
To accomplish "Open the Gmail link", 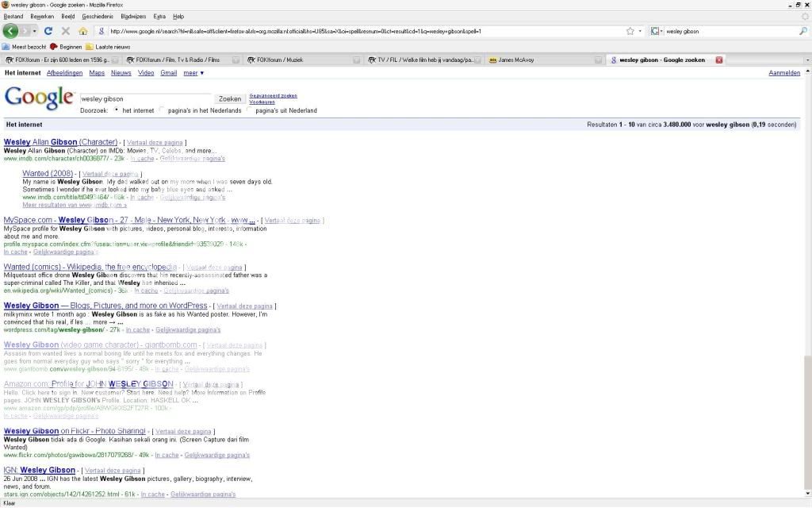I will pyautogui.click(x=169, y=73).
